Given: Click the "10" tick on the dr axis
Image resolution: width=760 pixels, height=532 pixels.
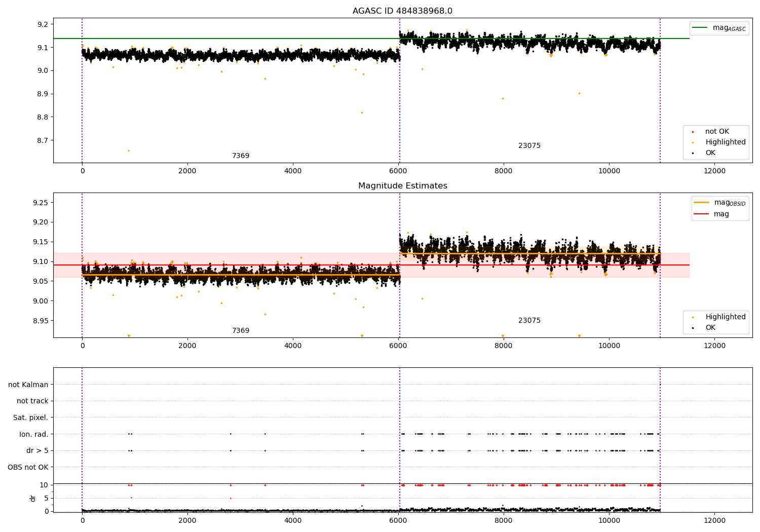Looking at the screenshot, I should (44, 485).
